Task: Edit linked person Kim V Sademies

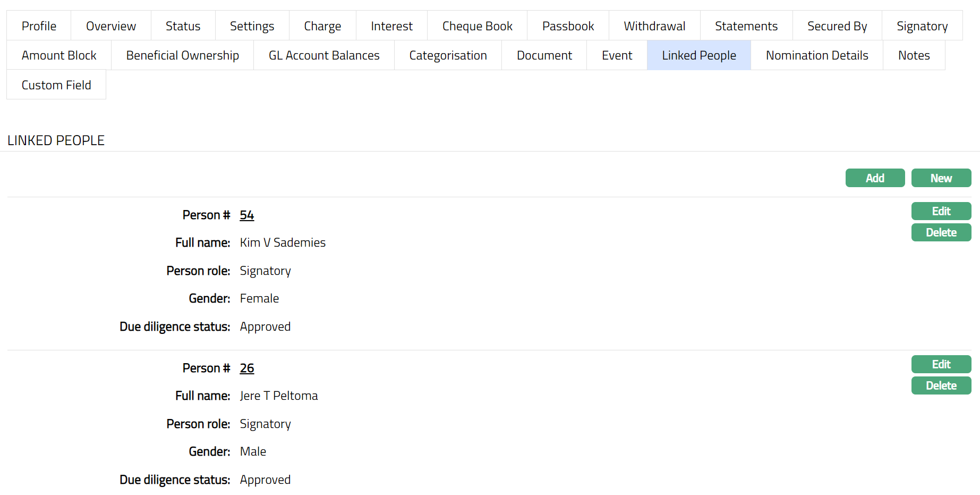Action: (941, 211)
